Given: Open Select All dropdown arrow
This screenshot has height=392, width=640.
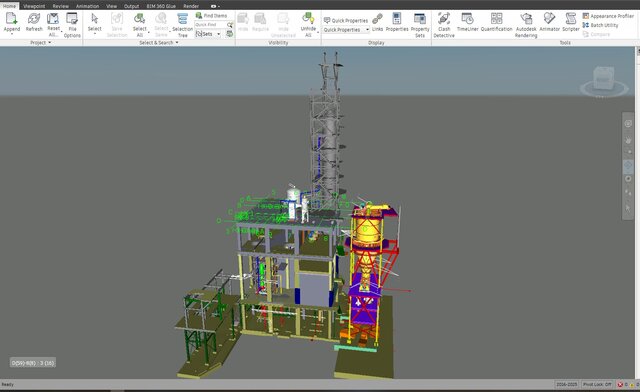Looking at the screenshot, I should 149,32.
